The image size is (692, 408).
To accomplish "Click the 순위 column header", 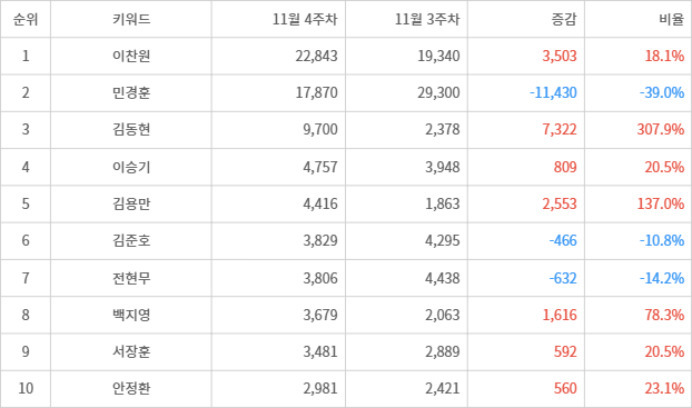I will tap(25, 19).
